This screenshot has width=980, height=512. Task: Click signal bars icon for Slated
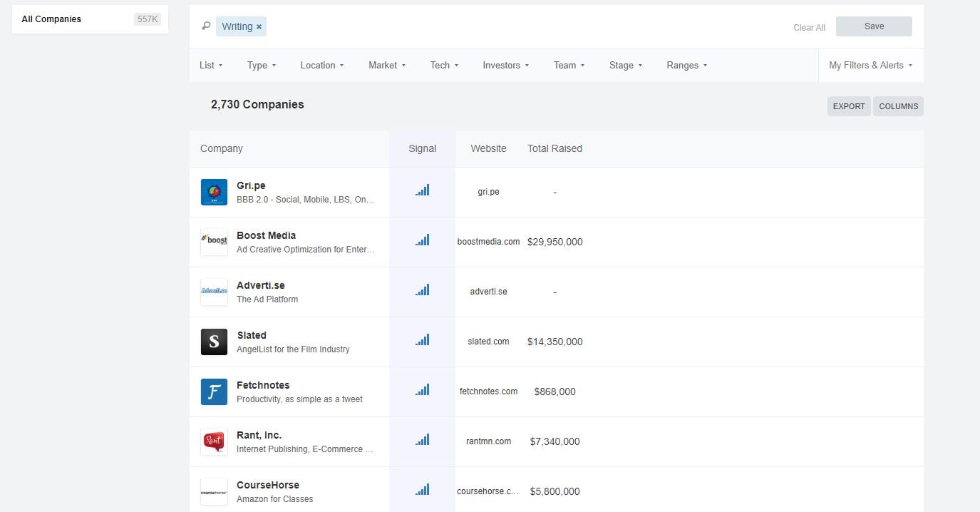pyautogui.click(x=423, y=340)
